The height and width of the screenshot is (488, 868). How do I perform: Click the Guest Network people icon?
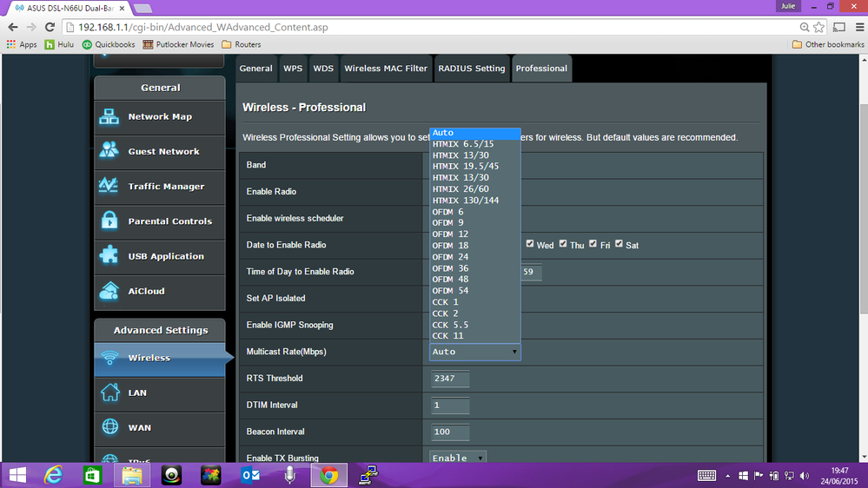pos(109,151)
